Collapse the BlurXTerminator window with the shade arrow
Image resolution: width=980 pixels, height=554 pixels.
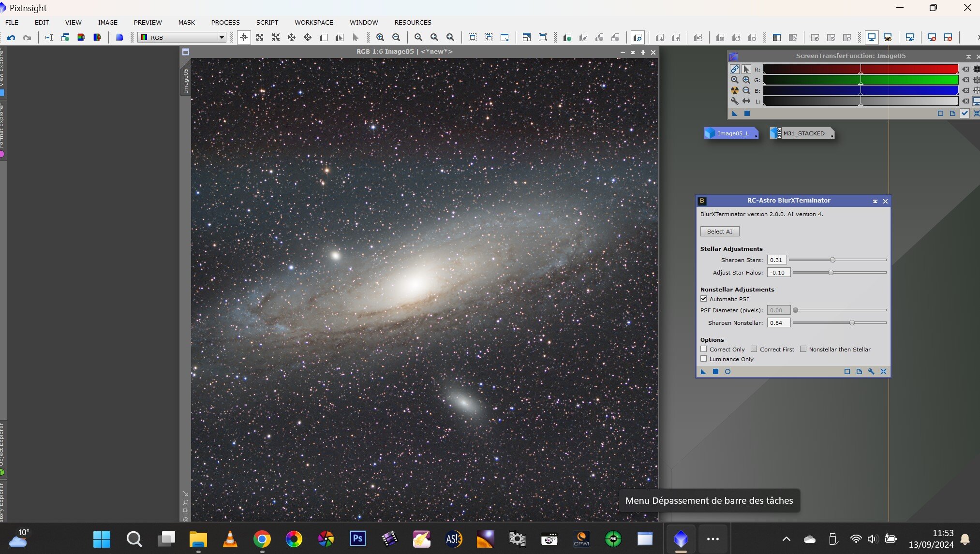[x=875, y=201]
